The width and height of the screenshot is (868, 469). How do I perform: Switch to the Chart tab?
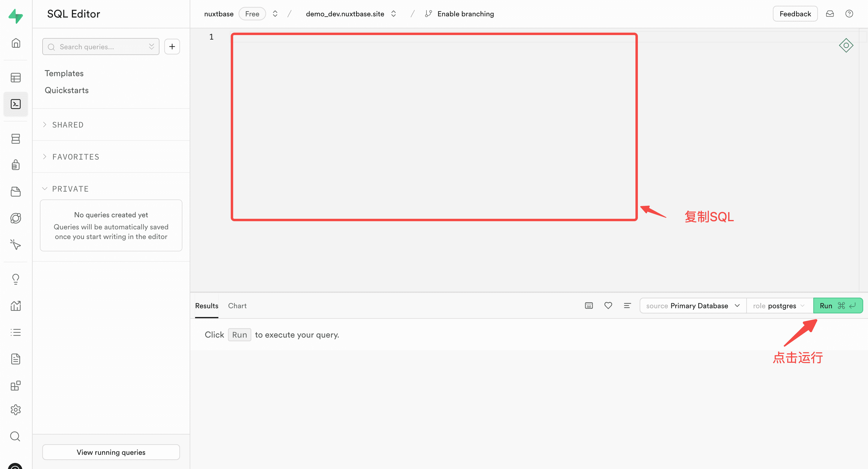(x=237, y=306)
